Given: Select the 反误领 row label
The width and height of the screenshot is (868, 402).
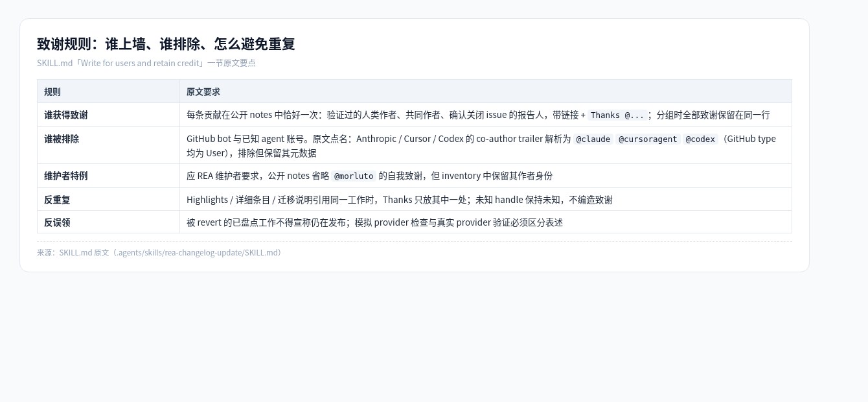Looking at the screenshot, I should [57, 222].
